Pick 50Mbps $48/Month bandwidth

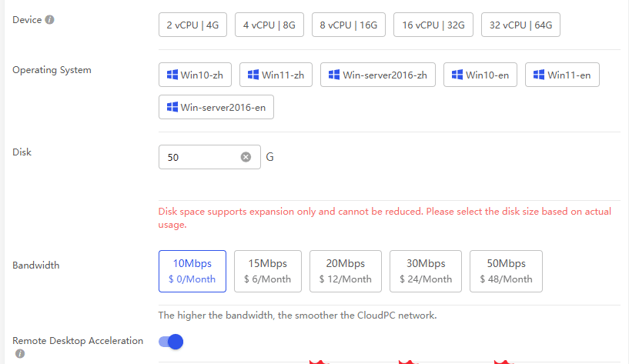point(506,272)
